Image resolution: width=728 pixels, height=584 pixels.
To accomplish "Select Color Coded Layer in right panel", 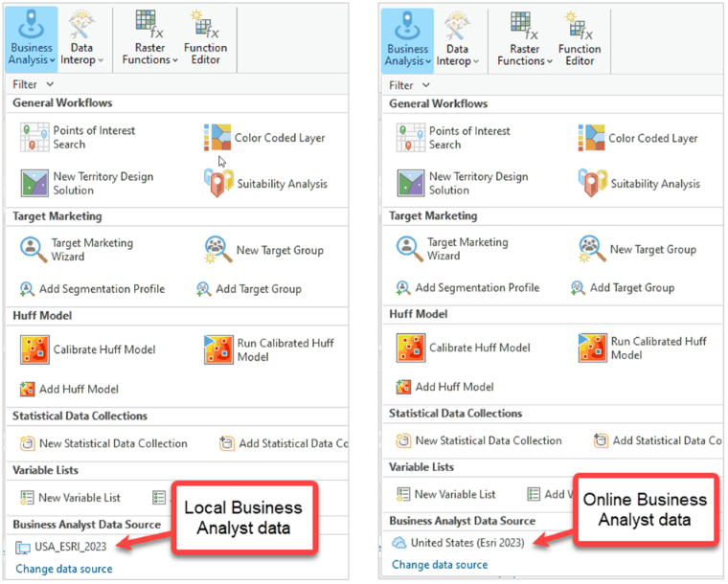I will point(637,138).
